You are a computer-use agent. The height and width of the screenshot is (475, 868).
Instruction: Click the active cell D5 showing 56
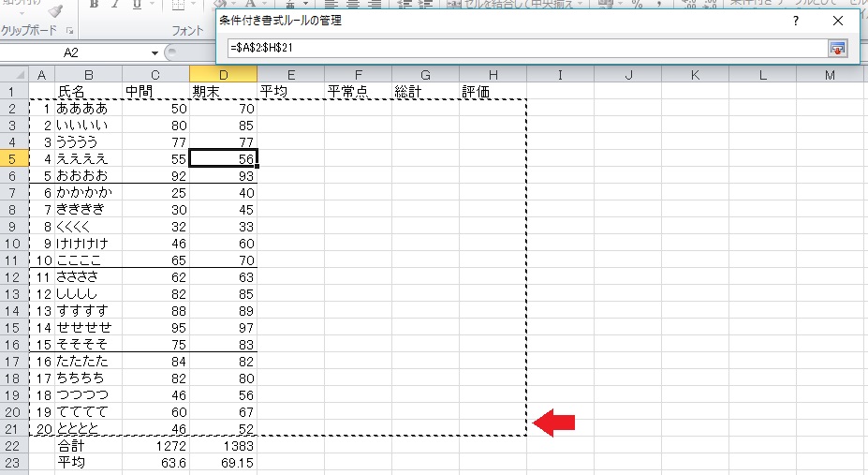223,159
